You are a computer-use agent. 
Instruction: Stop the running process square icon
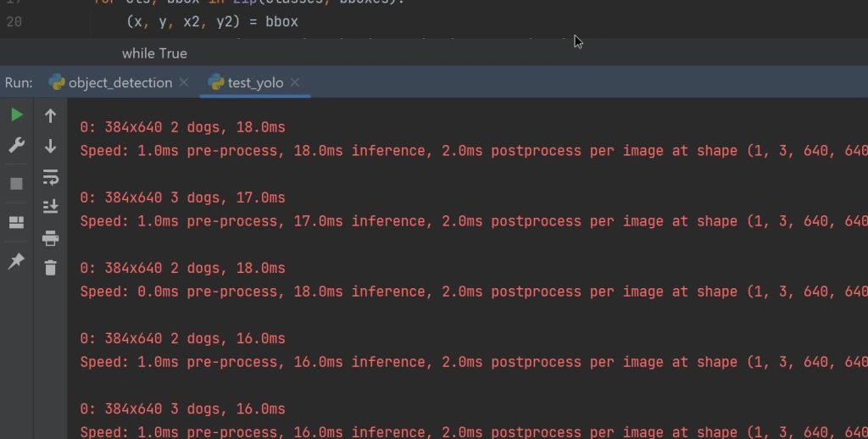pyautogui.click(x=17, y=184)
